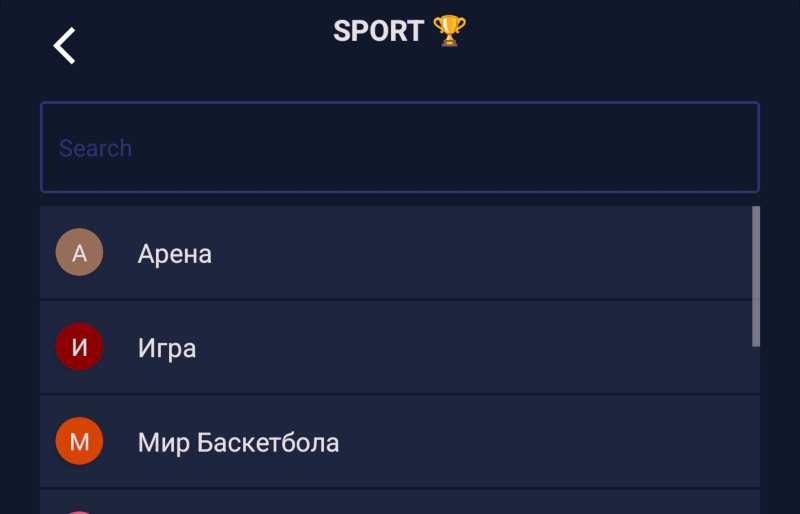Open the "Арена" channel label

click(175, 254)
